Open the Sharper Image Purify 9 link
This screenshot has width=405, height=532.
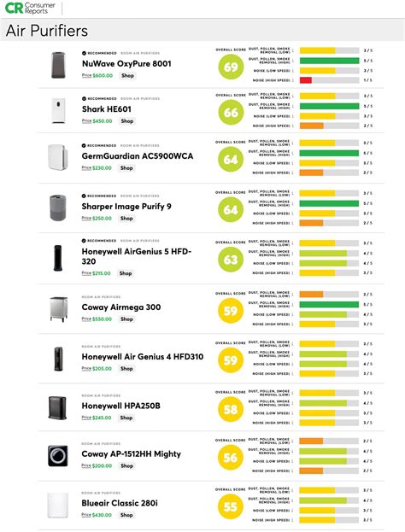coord(126,207)
